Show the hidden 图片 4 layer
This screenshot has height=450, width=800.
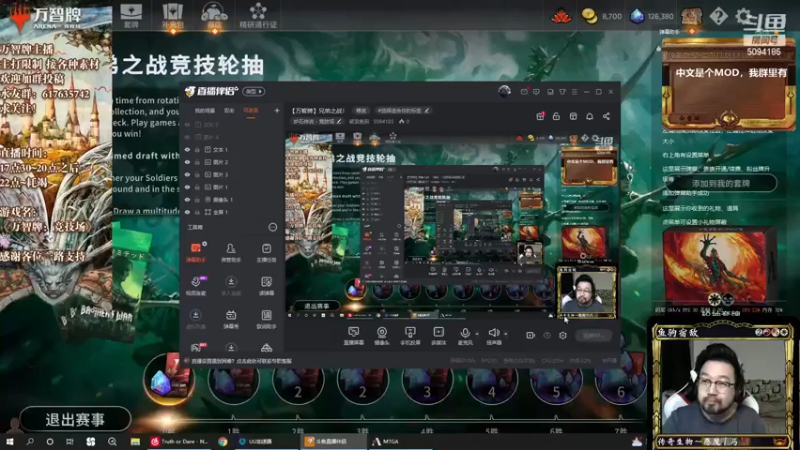[x=187, y=137]
